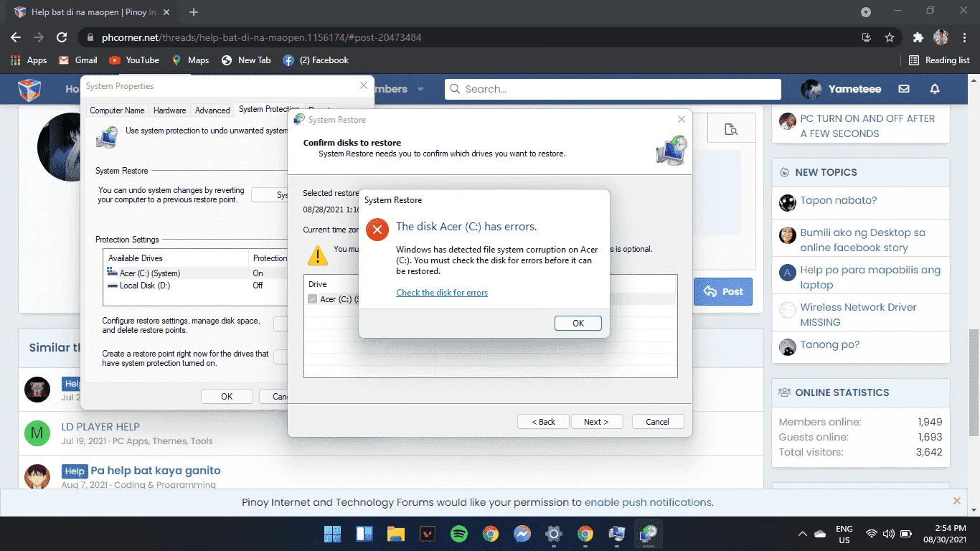
Task: Click the install app icon in address bar
Action: click(x=867, y=37)
